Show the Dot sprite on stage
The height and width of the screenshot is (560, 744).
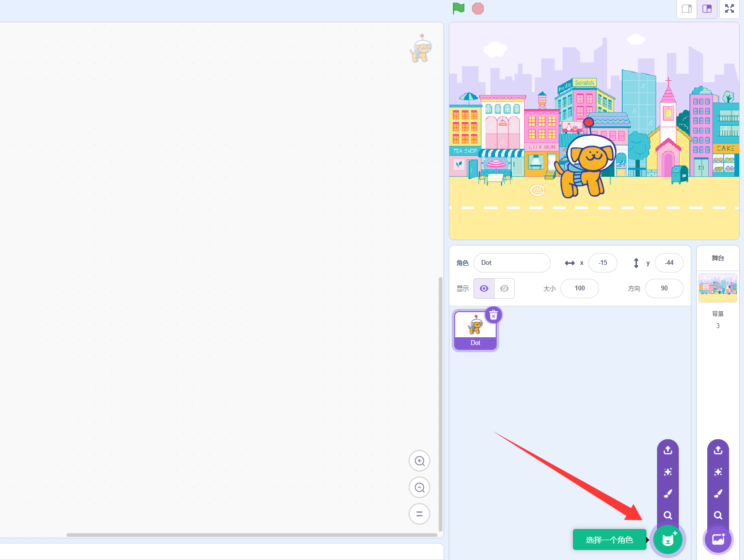pos(484,288)
